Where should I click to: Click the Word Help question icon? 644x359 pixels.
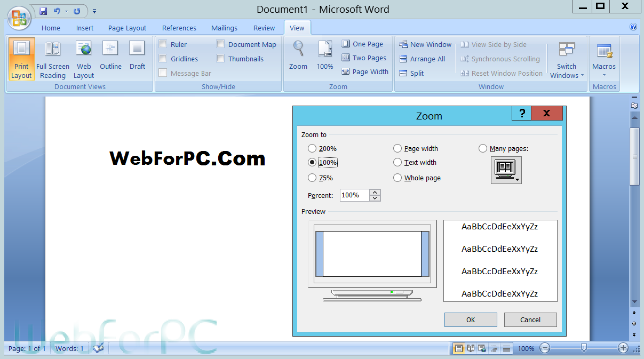633,27
